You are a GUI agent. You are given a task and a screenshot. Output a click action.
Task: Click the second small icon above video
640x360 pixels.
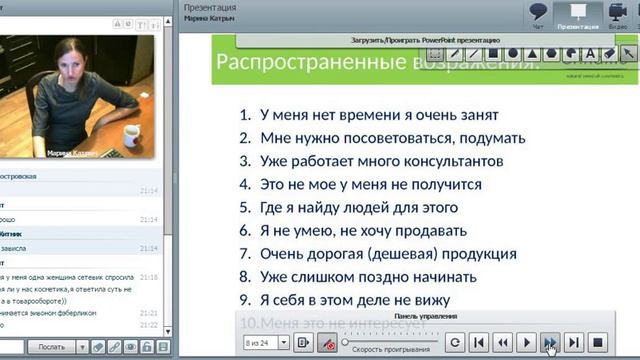coord(128,24)
